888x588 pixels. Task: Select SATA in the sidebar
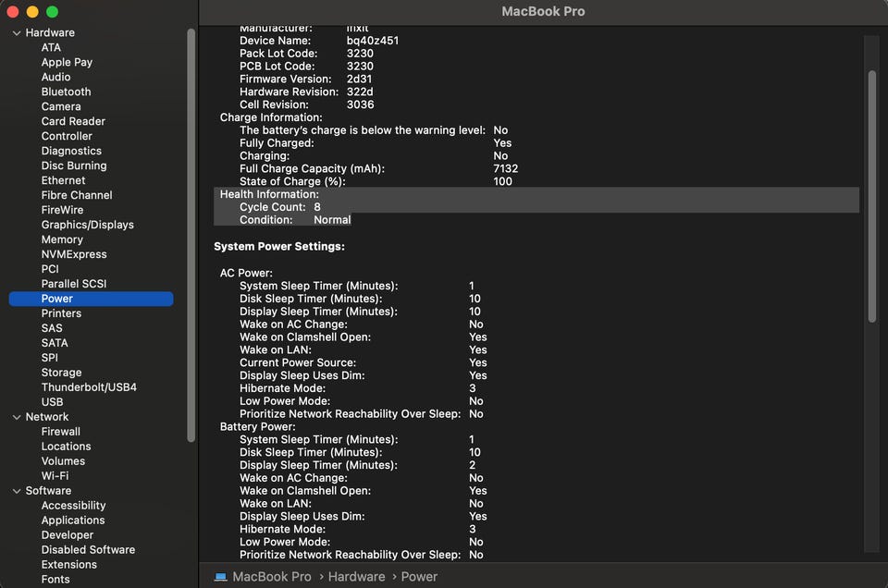(55, 342)
